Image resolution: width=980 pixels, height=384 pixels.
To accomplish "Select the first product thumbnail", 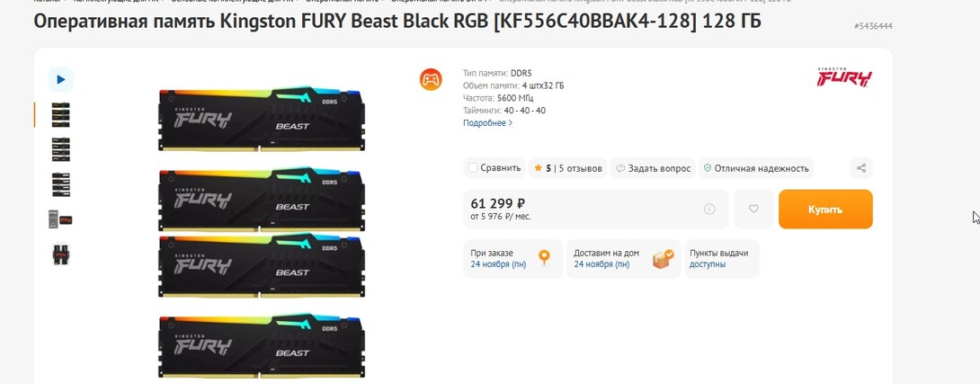I will [x=60, y=114].
